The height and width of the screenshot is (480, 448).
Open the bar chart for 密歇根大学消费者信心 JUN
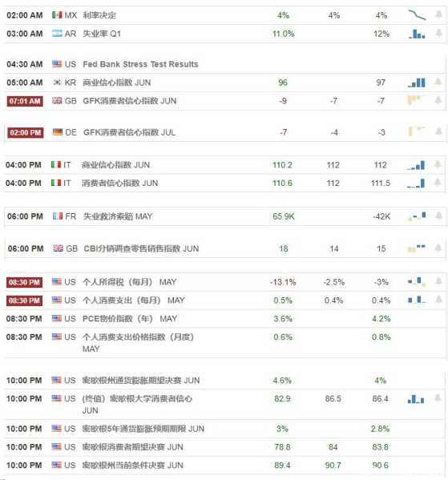[416, 399]
